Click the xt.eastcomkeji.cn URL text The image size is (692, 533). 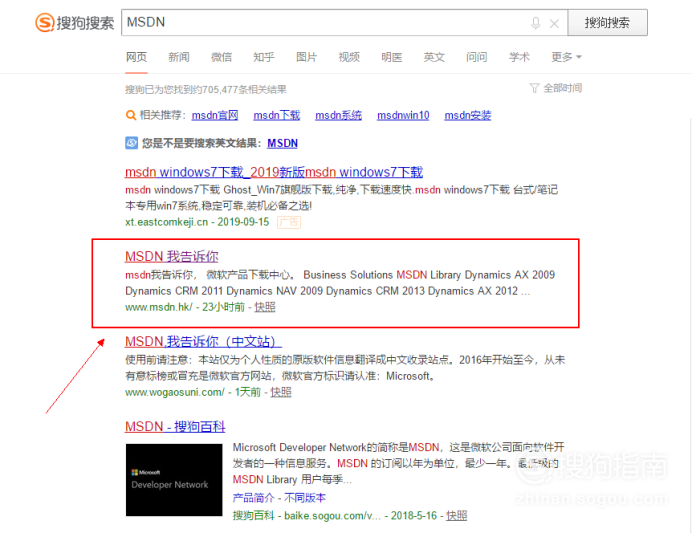click(166, 222)
